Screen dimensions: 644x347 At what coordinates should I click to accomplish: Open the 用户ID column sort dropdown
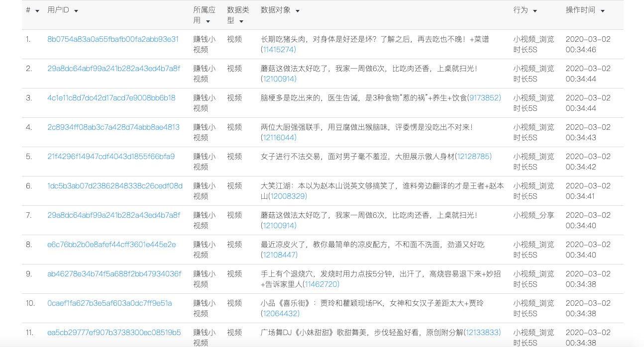pos(76,11)
